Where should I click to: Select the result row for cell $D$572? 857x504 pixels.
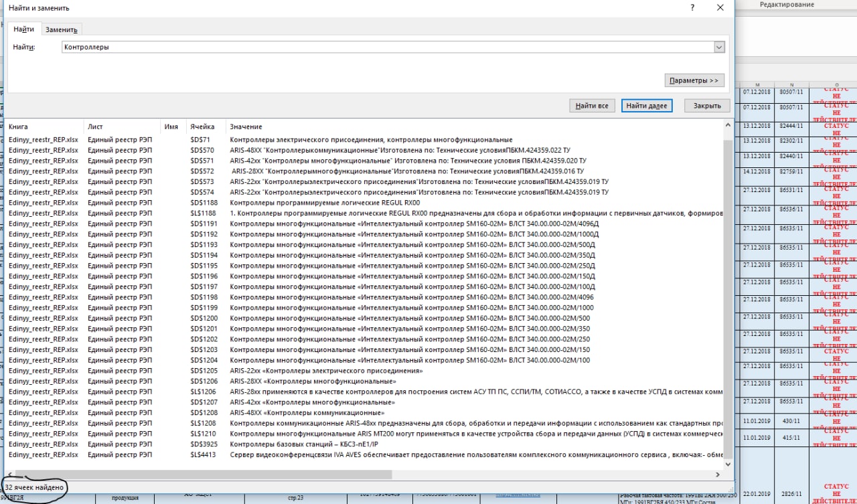point(365,171)
